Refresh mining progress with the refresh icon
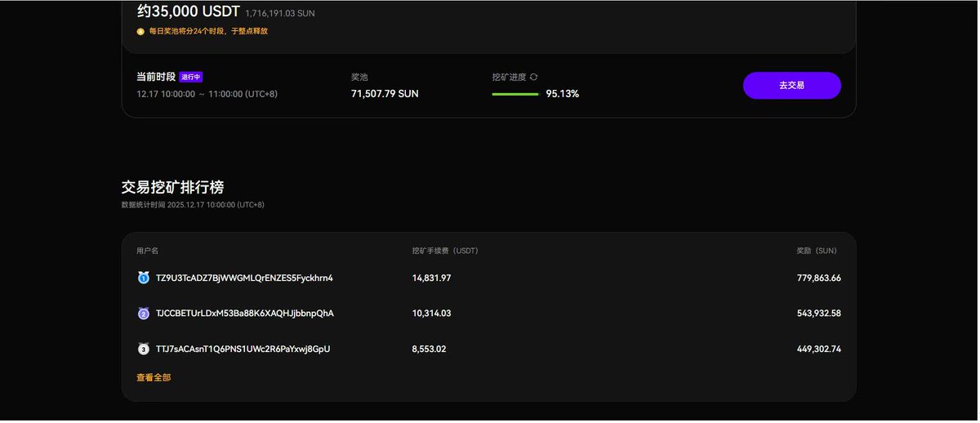The width and height of the screenshot is (980, 423). coord(533,77)
